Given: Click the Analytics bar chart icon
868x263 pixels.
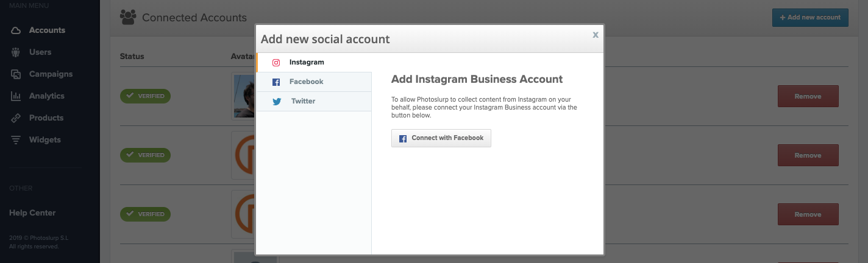Looking at the screenshot, I should [x=16, y=96].
